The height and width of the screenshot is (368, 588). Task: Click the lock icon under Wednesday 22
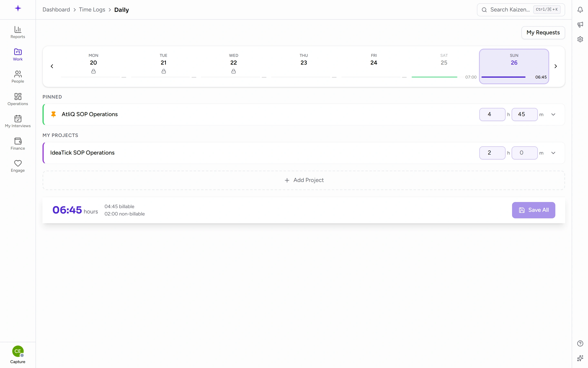pyautogui.click(x=234, y=71)
